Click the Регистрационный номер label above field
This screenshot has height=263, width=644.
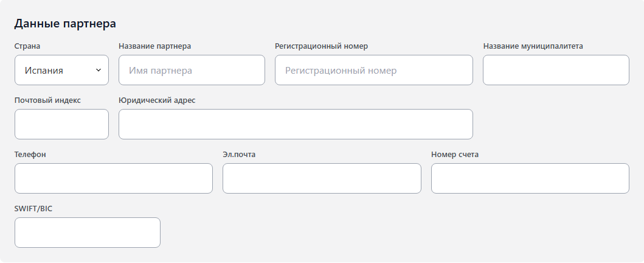321,46
